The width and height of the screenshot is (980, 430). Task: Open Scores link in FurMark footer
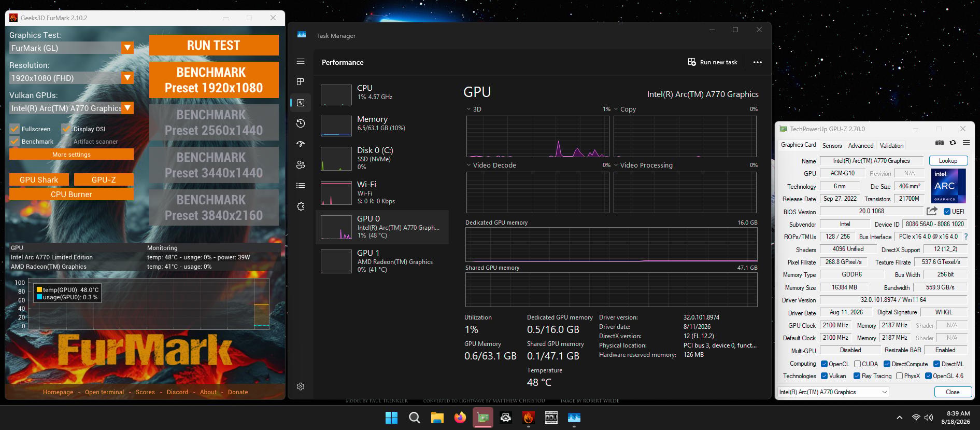[x=145, y=392]
